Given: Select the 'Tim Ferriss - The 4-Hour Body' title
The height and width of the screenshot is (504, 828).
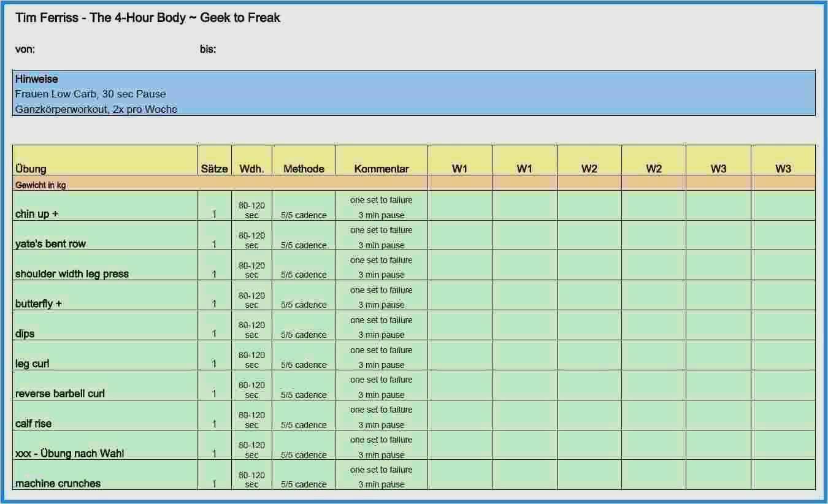Looking at the screenshot, I should (x=148, y=18).
